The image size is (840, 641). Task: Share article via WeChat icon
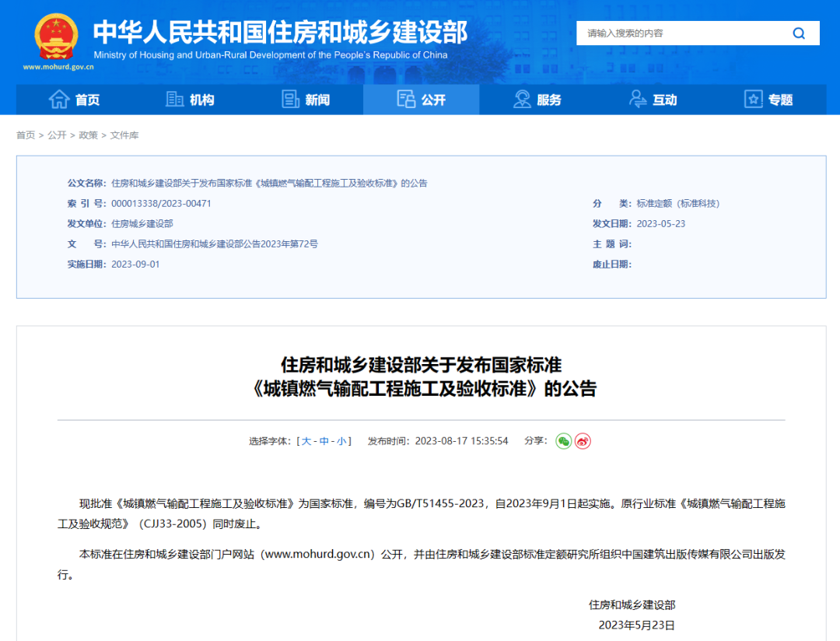564,441
